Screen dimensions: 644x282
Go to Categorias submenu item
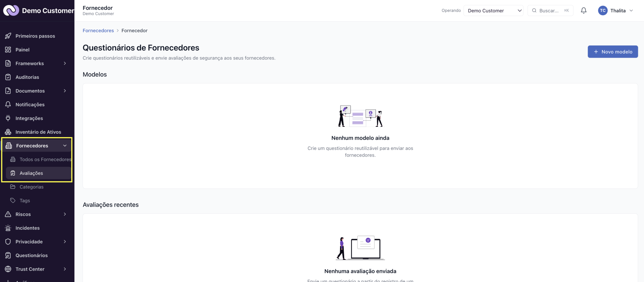pos(38,187)
